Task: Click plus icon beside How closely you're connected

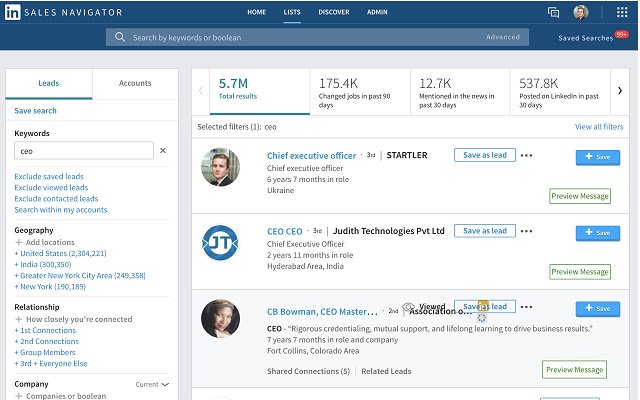Action: click(x=18, y=319)
